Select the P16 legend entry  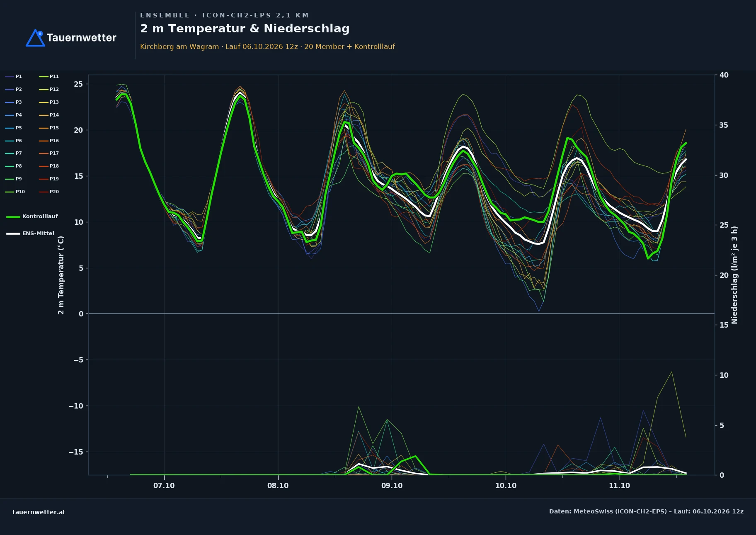[x=49, y=141]
